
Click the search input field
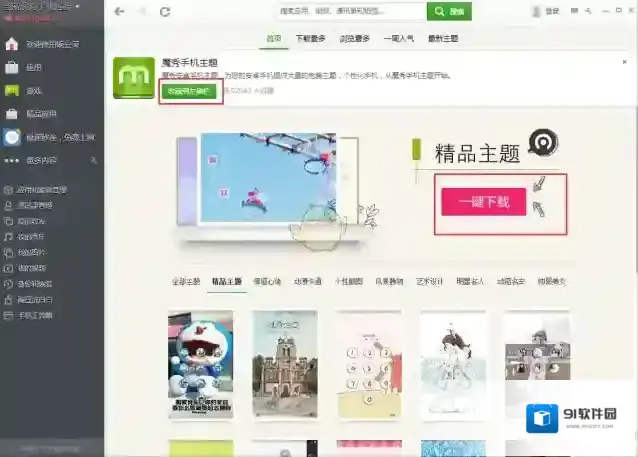351,12
